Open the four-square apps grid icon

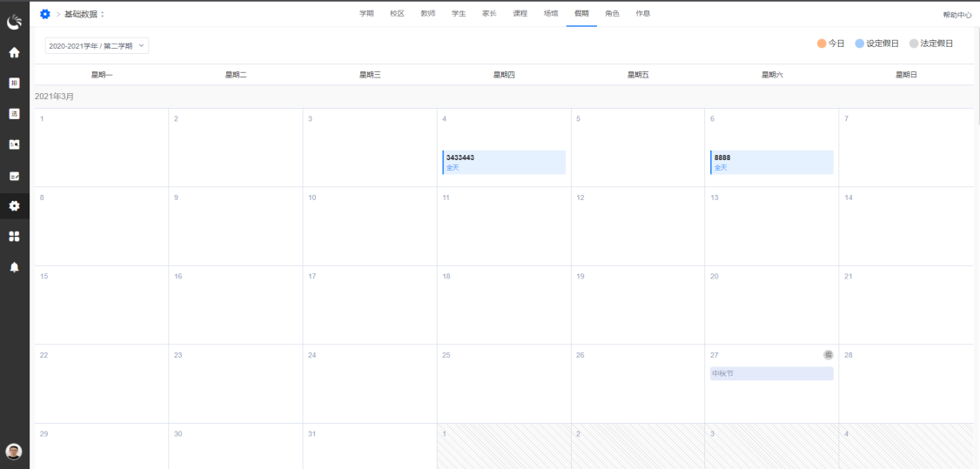tap(14, 236)
